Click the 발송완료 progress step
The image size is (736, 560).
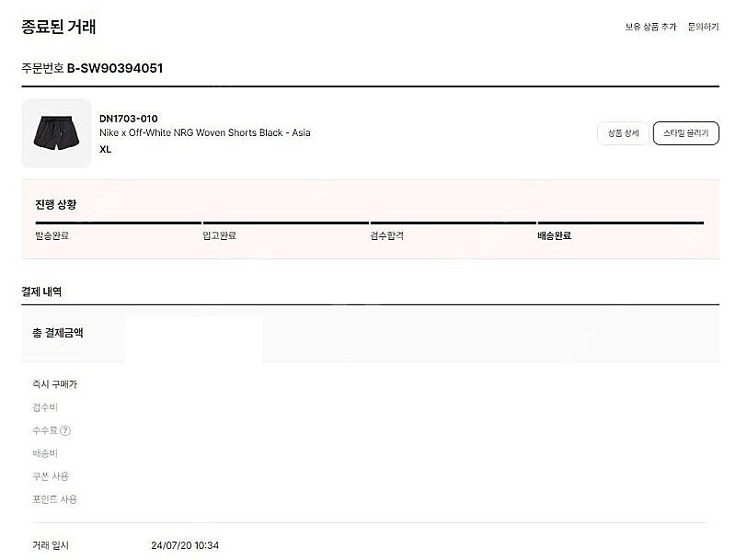[52, 236]
